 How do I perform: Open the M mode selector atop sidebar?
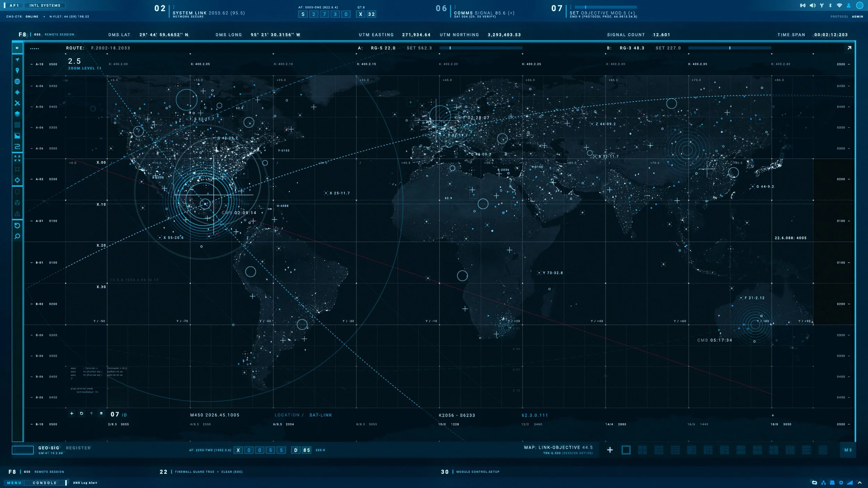pyautogui.click(x=17, y=48)
